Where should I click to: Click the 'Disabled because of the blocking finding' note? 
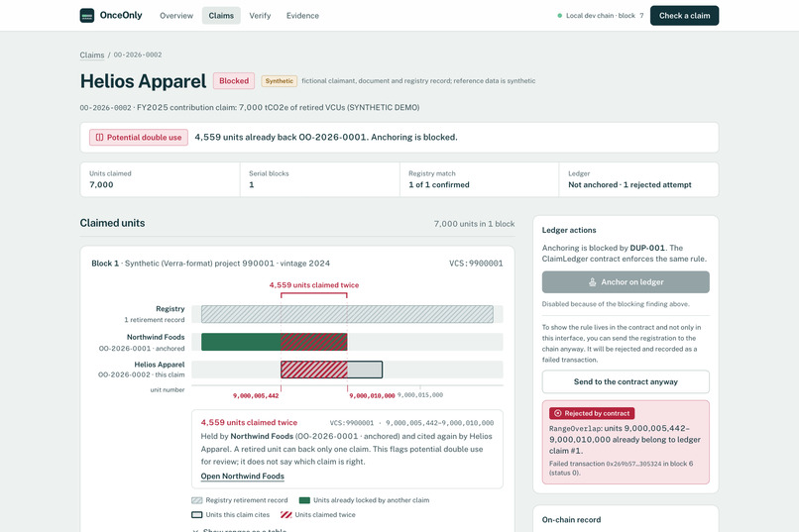[x=616, y=304]
